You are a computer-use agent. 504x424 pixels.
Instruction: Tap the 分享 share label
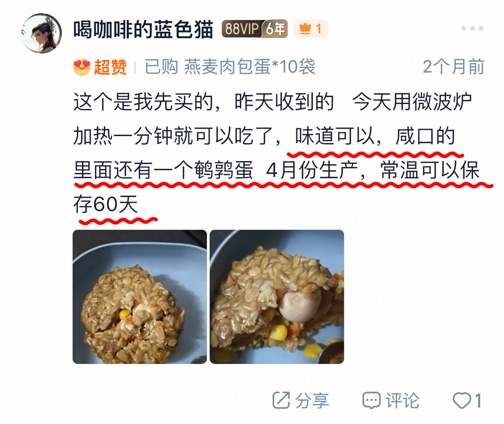312,400
